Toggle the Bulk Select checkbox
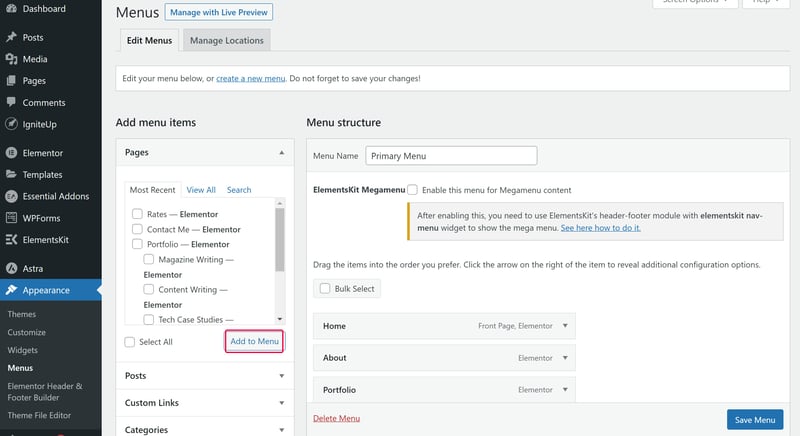The height and width of the screenshot is (436, 800). [325, 289]
